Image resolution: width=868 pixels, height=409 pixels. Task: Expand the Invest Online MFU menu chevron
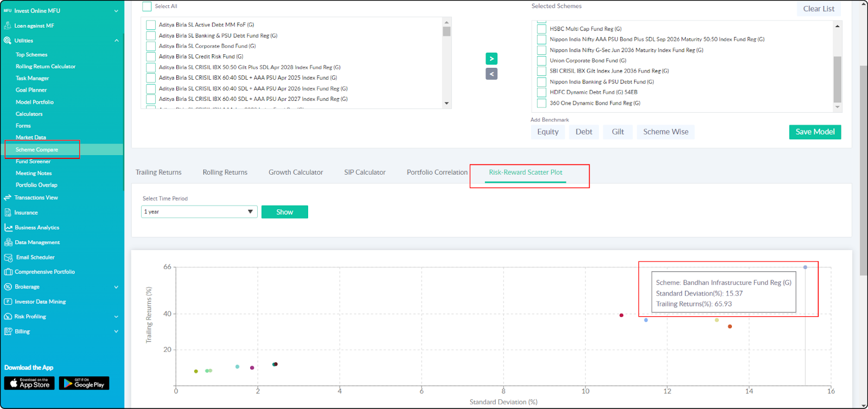pos(116,11)
